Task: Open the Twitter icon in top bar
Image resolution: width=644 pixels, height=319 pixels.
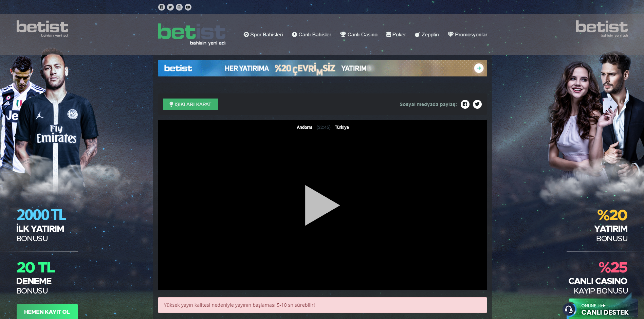Action: (170, 7)
